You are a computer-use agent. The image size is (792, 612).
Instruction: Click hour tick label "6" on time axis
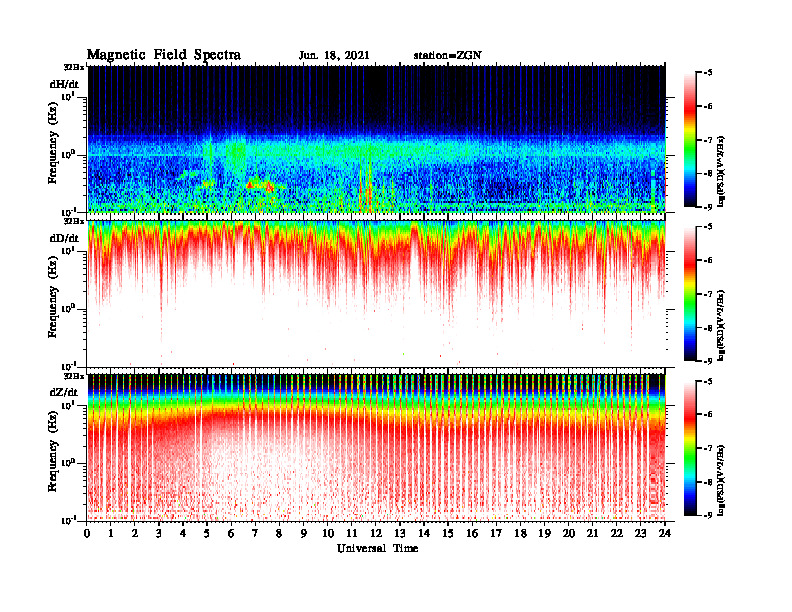click(x=232, y=534)
